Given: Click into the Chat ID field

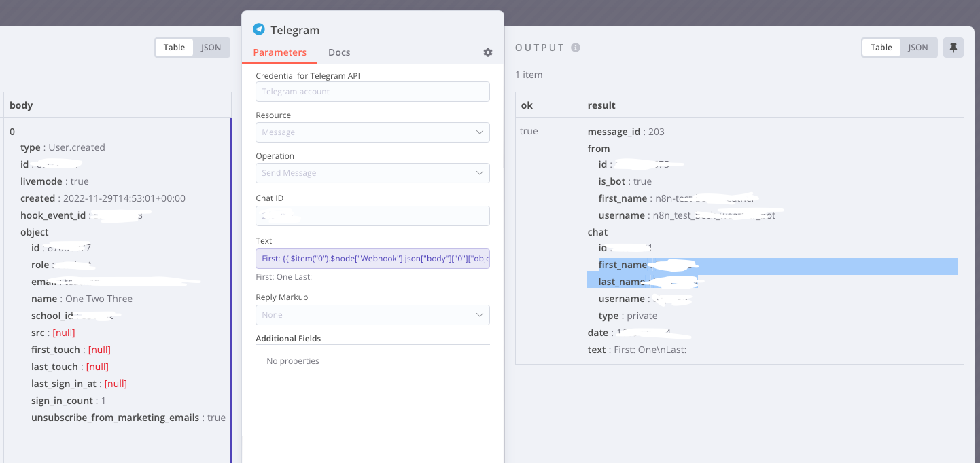Looking at the screenshot, I should coord(372,216).
